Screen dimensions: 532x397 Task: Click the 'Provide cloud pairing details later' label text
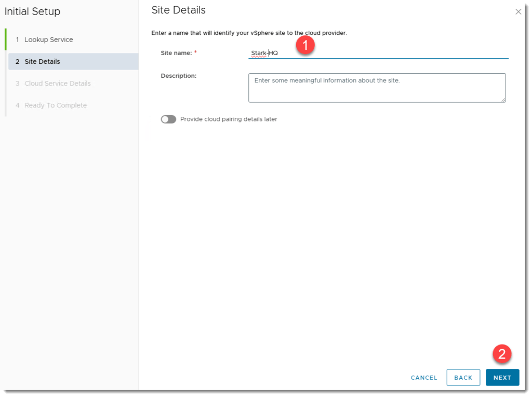[229, 119]
